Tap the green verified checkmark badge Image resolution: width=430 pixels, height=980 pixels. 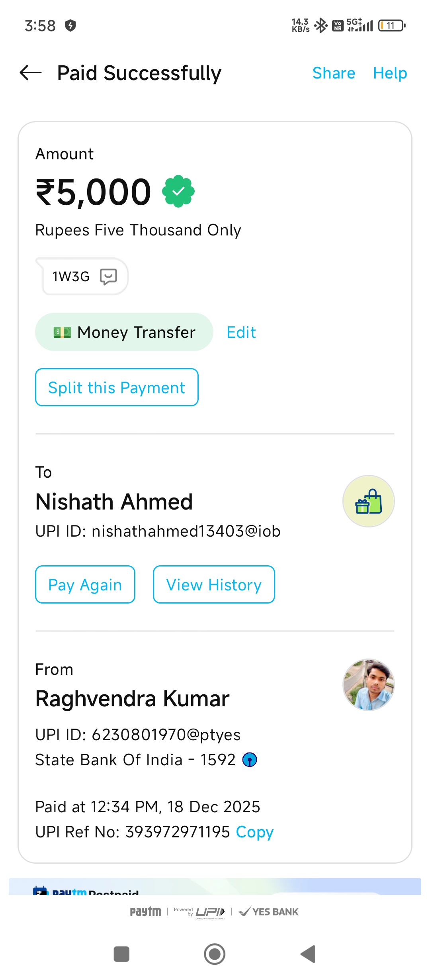tap(178, 192)
